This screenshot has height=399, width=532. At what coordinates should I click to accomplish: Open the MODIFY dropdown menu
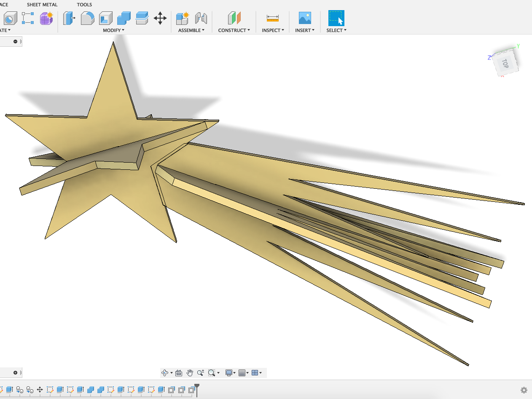pyautogui.click(x=113, y=30)
